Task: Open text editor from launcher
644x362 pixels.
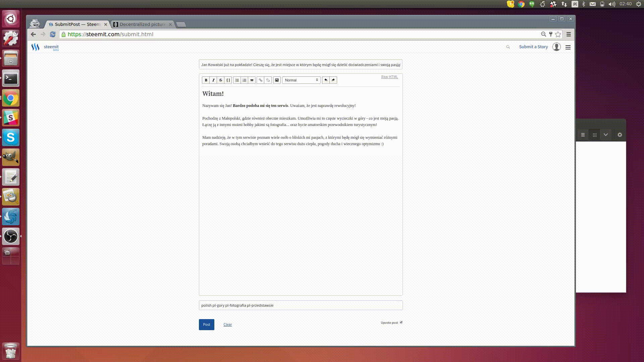Action: [x=11, y=177]
